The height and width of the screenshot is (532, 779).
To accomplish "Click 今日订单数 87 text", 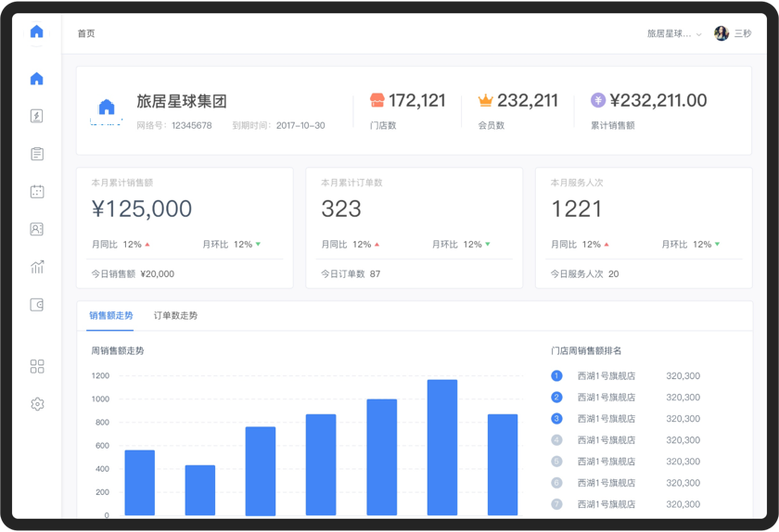I will coord(351,274).
